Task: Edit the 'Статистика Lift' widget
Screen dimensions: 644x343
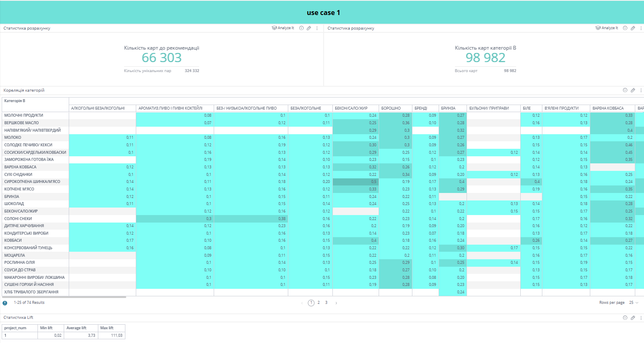Action: 633,318
